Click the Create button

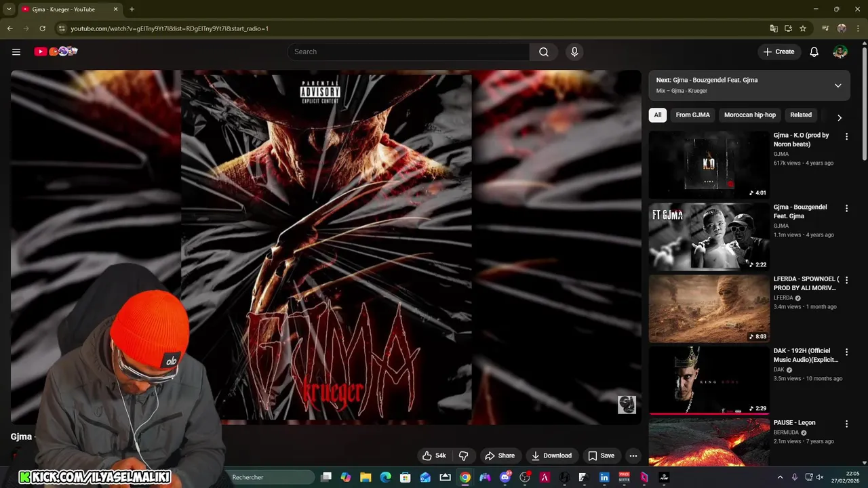coord(779,52)
